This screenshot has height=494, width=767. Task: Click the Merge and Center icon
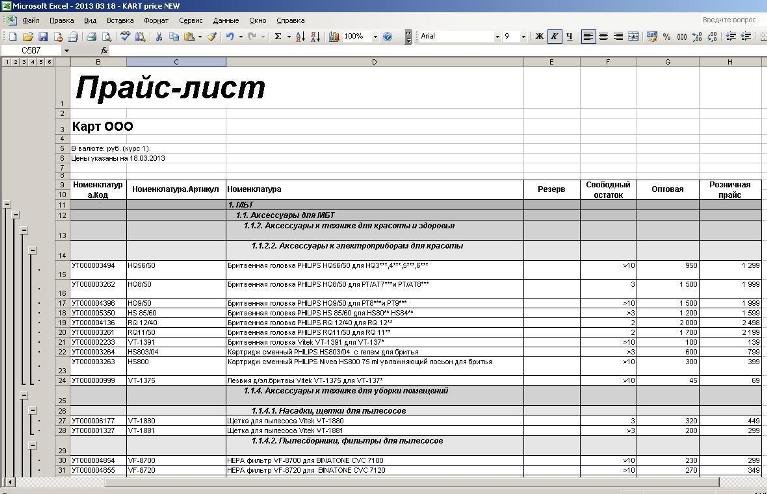(x=633, y=37)
